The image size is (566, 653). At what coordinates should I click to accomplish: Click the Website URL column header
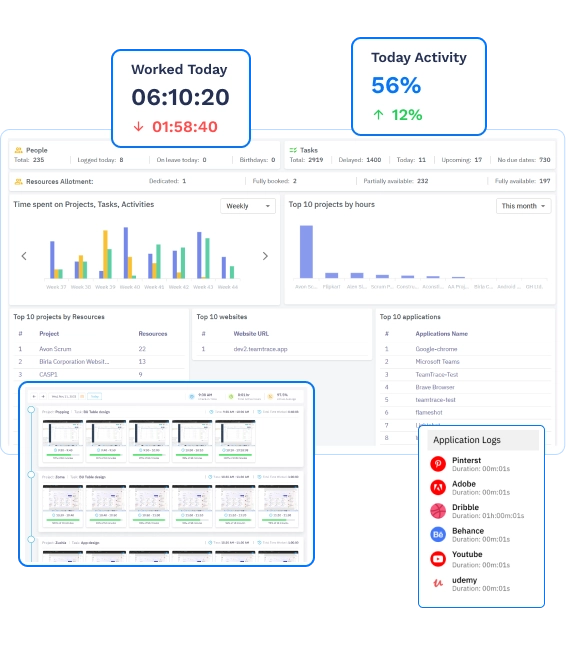point(251,334)
